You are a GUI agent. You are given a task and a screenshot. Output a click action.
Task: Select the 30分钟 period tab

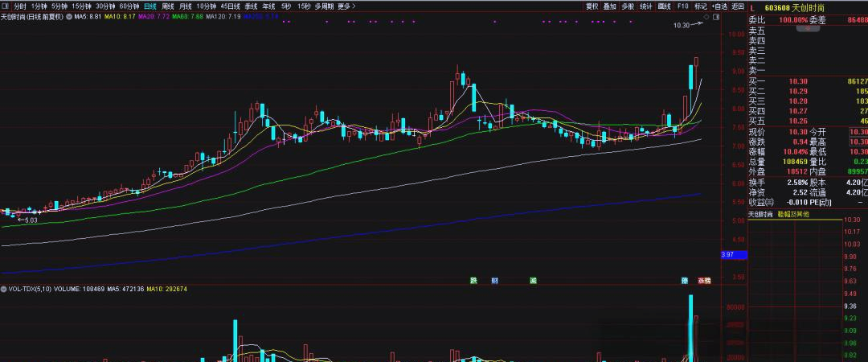point(105,6)
